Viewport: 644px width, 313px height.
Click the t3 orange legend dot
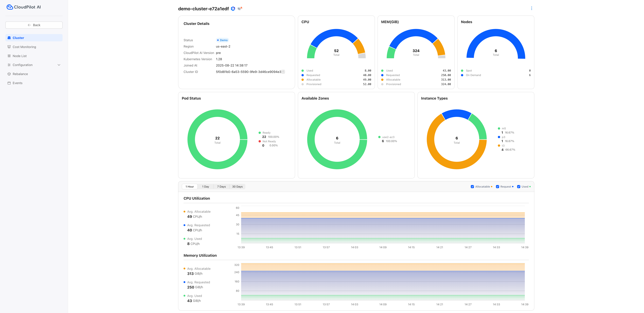[x=499, y=146]
